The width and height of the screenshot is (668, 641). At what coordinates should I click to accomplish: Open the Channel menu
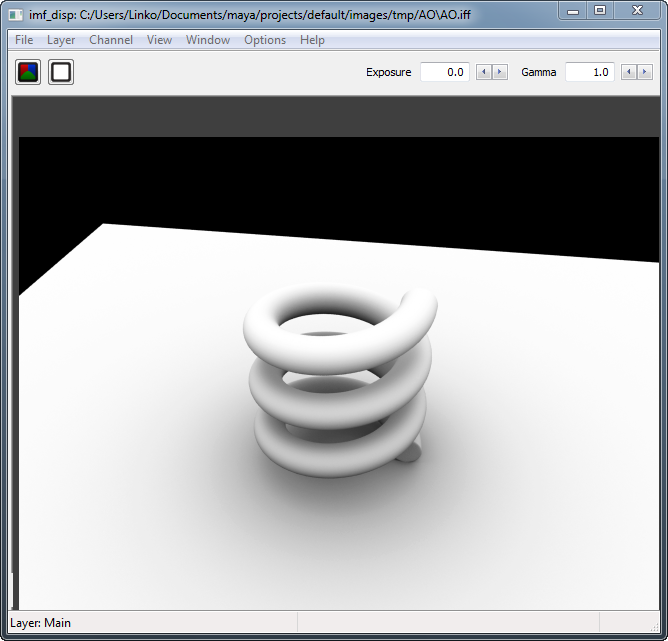click(111, 40)
